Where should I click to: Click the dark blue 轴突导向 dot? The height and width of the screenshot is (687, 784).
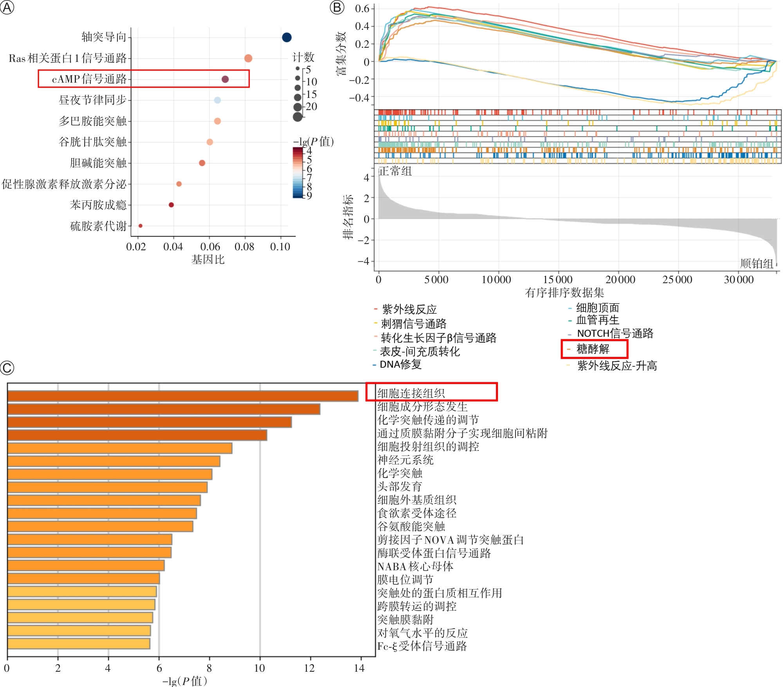point(287,37)
